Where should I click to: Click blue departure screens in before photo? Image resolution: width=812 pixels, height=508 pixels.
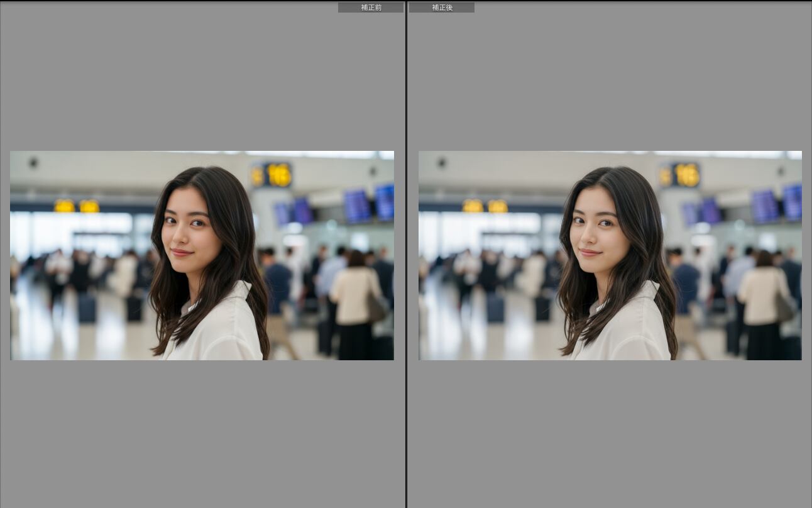coord(358,206)
